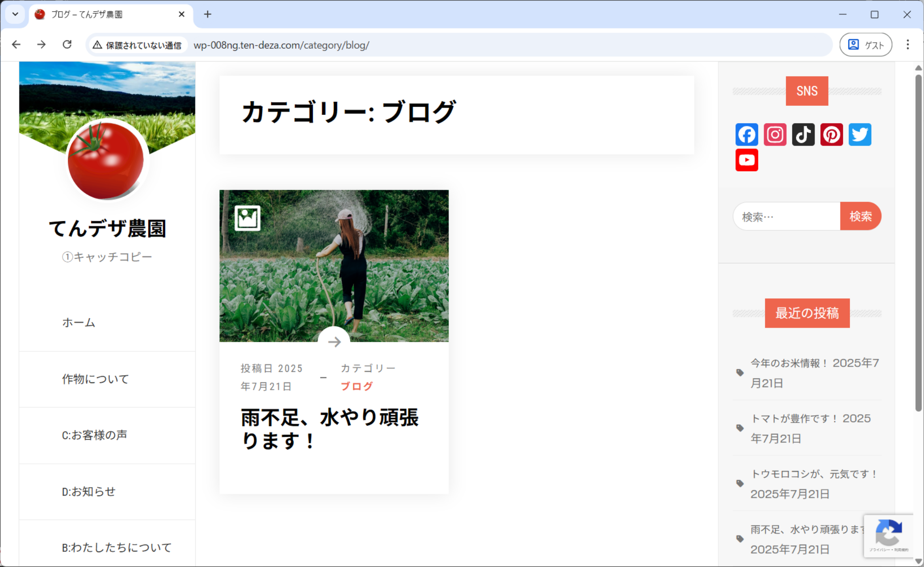This screenshot has width=924, height=567.
Task: Open the Pinterest SNS icon
Action: [x=832, y=134]
